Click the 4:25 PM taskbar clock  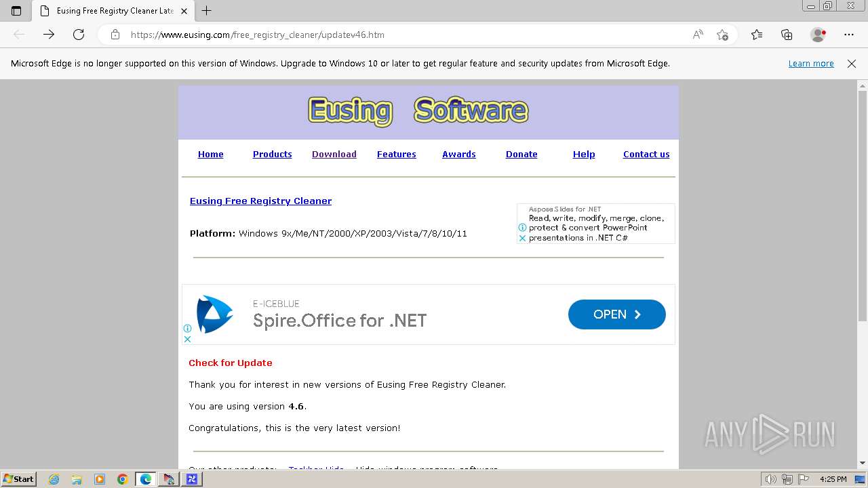(833, 479)
